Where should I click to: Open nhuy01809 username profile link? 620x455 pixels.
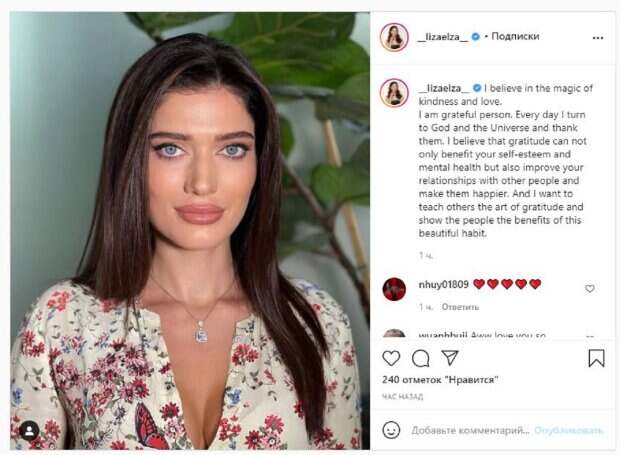[443, 284]
